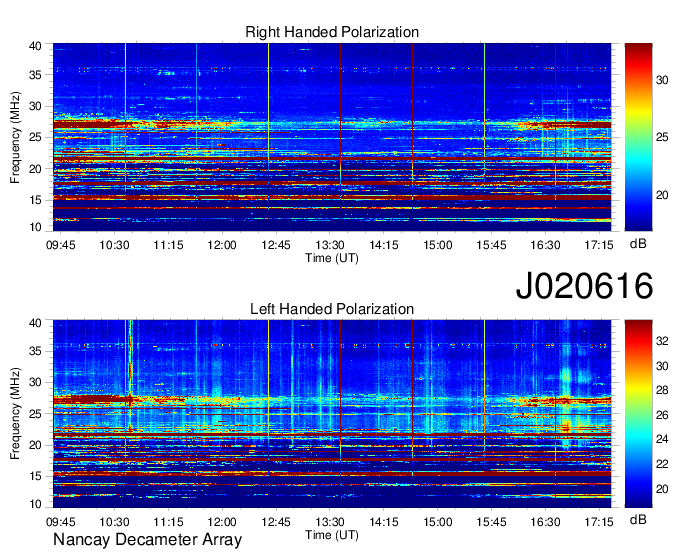Click the "15" frequency tick on the top plot
680x552 pixels.
pyautogui.click(x=35, y=200)
